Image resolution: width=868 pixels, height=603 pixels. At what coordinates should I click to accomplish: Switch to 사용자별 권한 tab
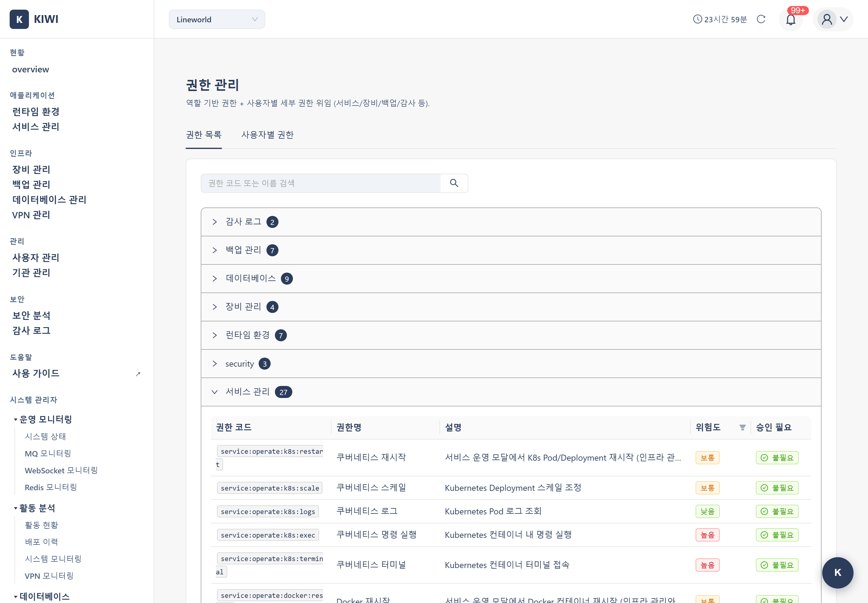point(267,135)
